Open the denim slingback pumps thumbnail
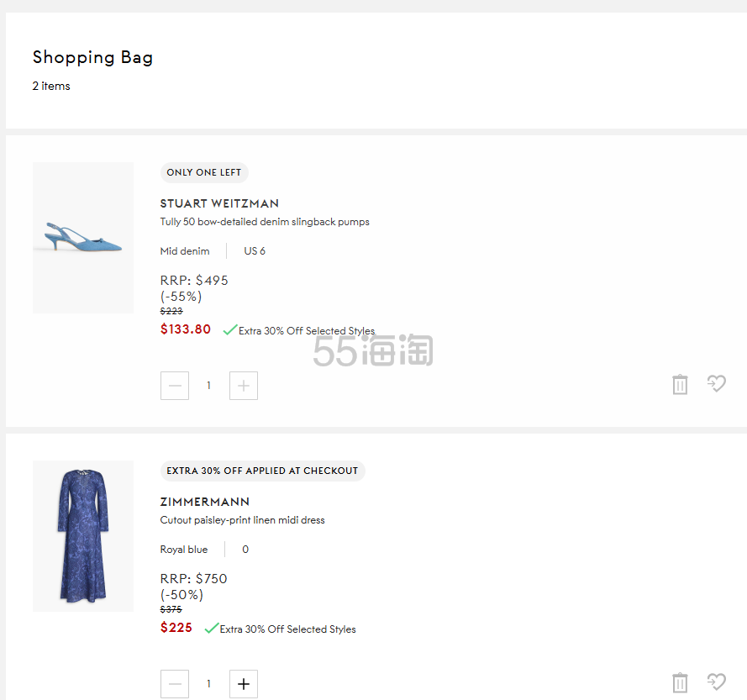This screenshot has height=700, width=747. (83, 238)
